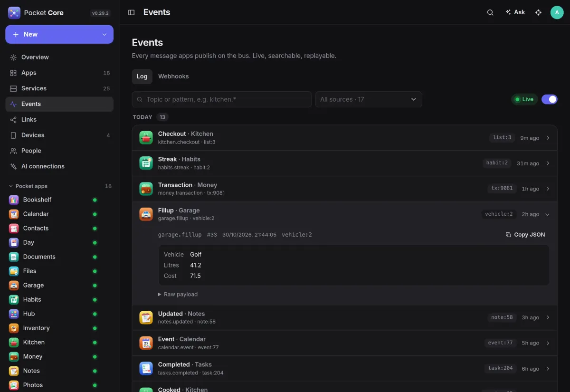This screenshot has width=570, height=392.
Task: Open the Documents app icon in sidebar
Action: click(14, 257)
